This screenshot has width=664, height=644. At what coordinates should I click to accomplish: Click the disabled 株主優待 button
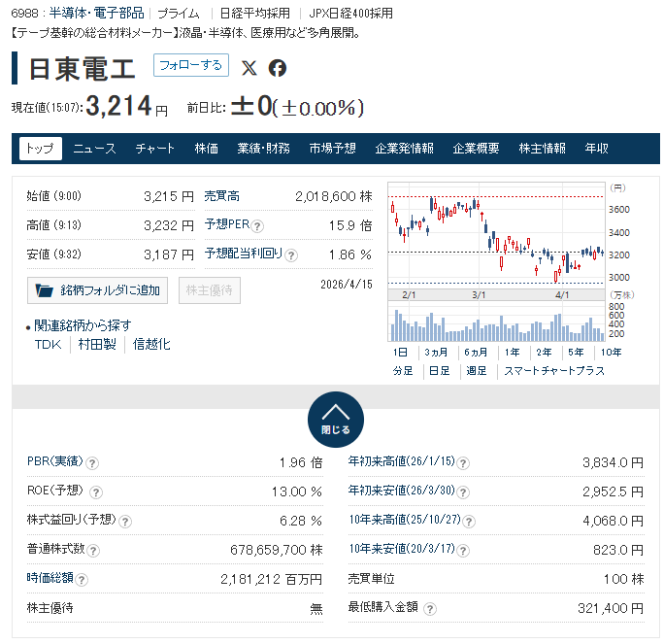point(210,290)
